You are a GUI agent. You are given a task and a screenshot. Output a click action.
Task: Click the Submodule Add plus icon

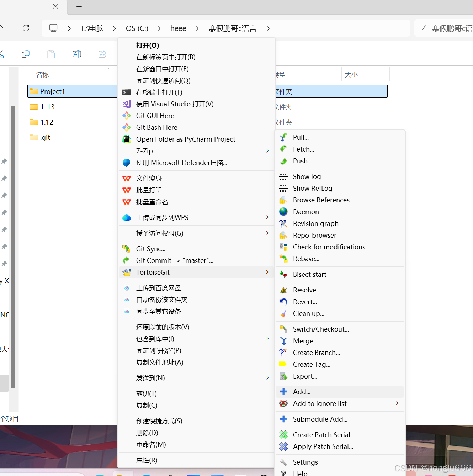tap(283, 419)
